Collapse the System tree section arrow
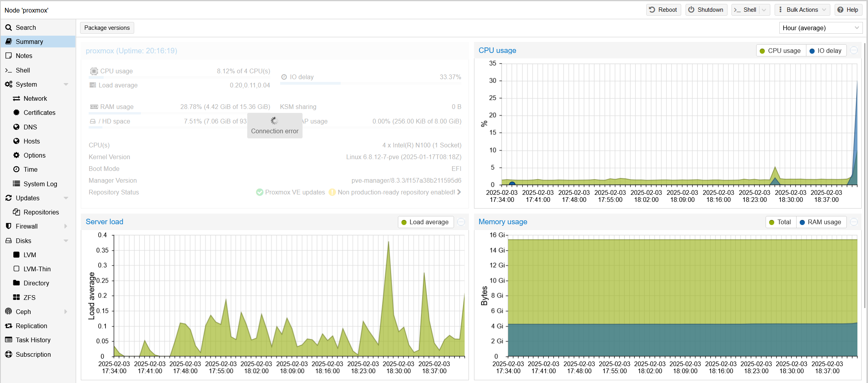This screenshot has height=383, width=868. pos(66,84)
